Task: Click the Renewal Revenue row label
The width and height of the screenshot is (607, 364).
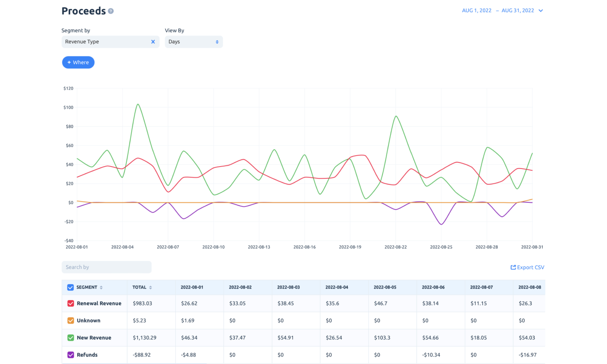Action: coord(99,303)
